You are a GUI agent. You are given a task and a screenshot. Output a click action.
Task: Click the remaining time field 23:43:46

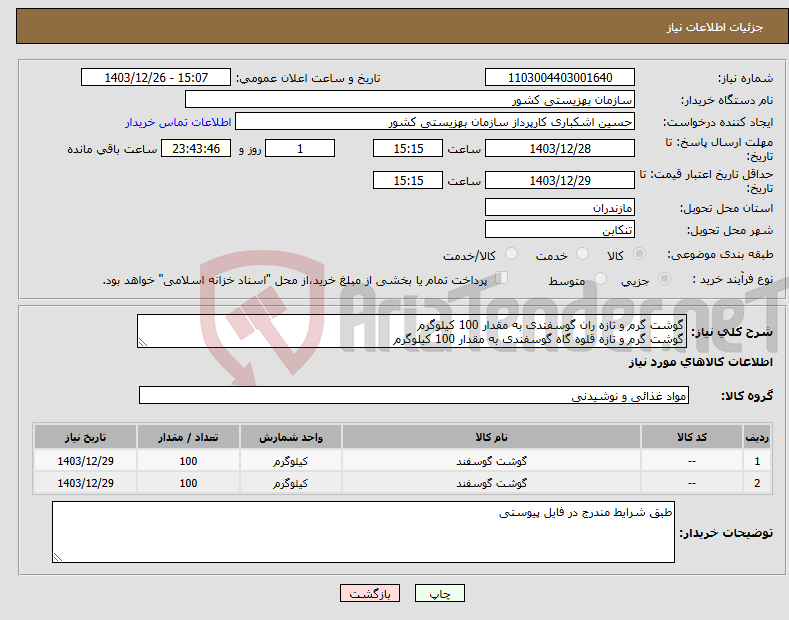tap(196, 148)
